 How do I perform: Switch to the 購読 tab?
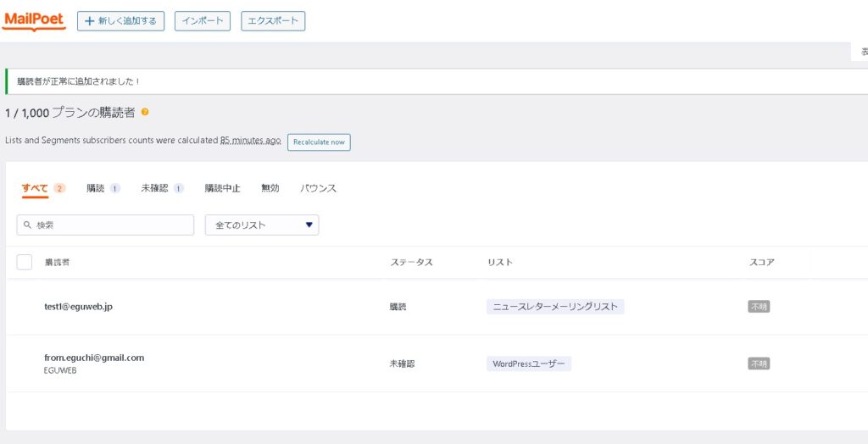[x=96, y=188]
